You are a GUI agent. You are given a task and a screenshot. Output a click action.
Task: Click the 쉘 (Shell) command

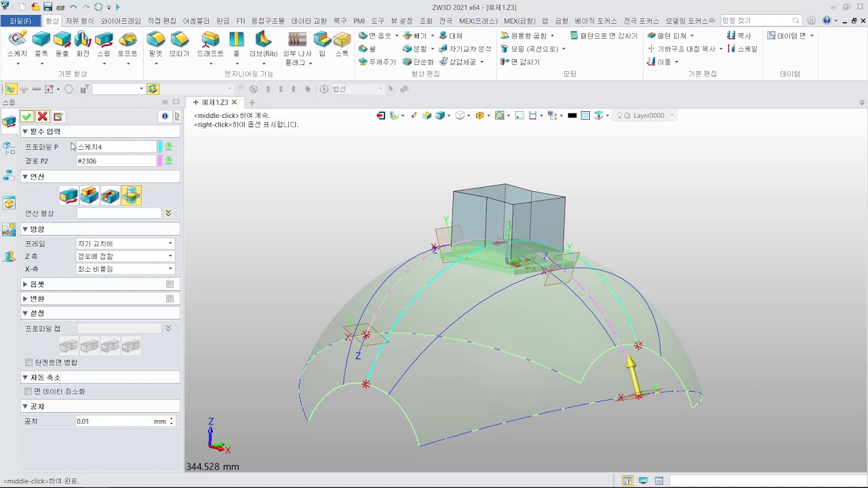tap(368, 49)
